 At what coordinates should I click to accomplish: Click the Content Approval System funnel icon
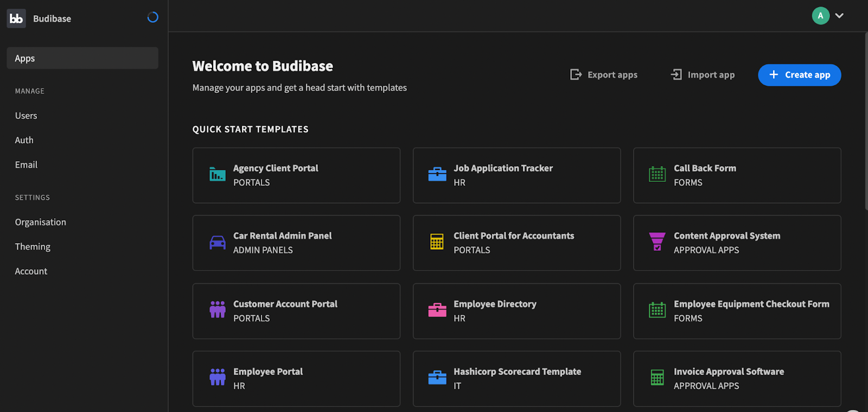click(657, 242)
